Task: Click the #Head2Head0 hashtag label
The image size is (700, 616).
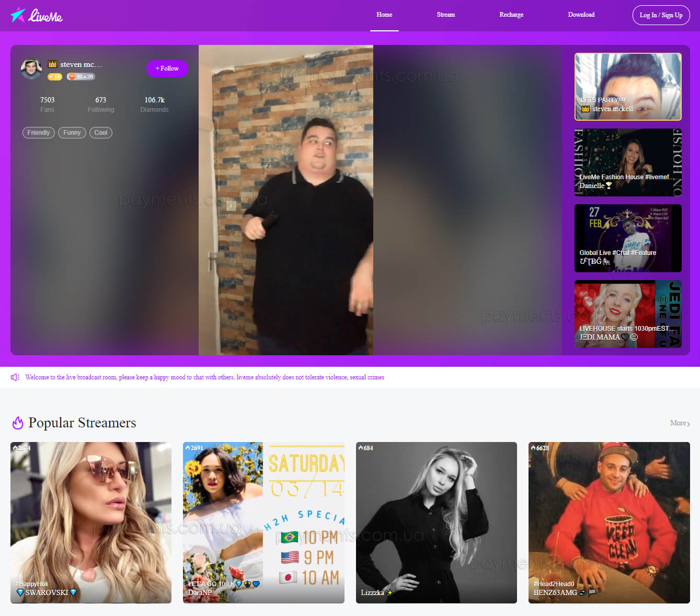Action: pyautogui.click(x=554, y=584)
